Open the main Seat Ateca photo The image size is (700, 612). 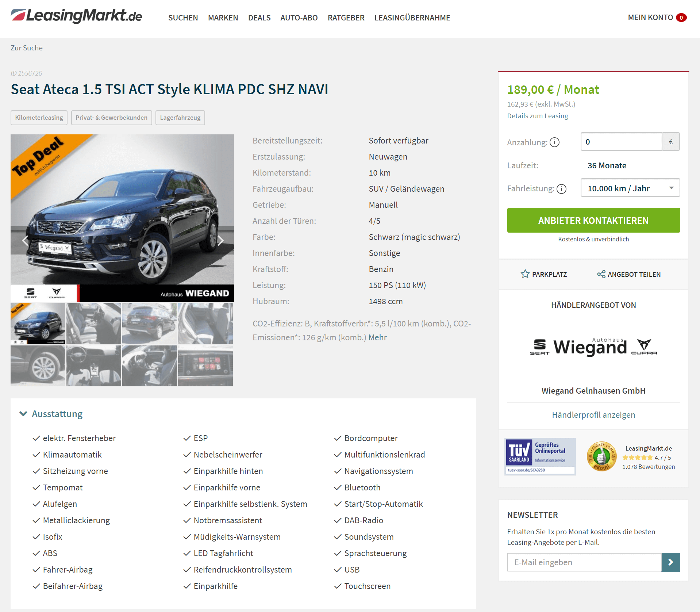click(122, 218)
